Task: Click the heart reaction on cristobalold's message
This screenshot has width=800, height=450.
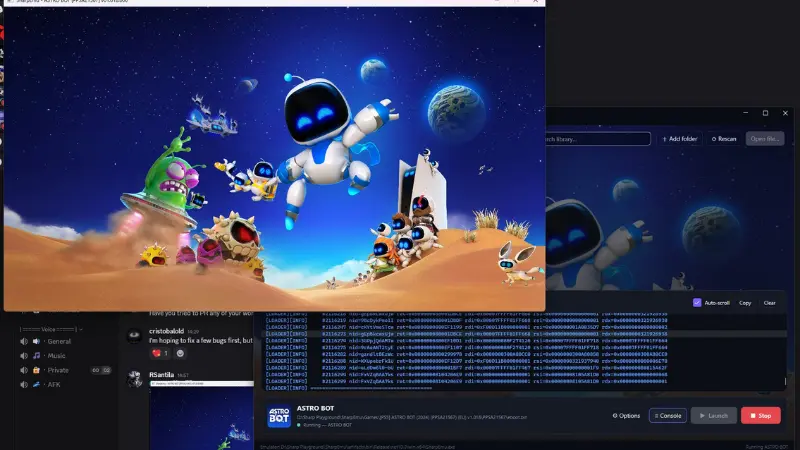Action: pos(160,353)
